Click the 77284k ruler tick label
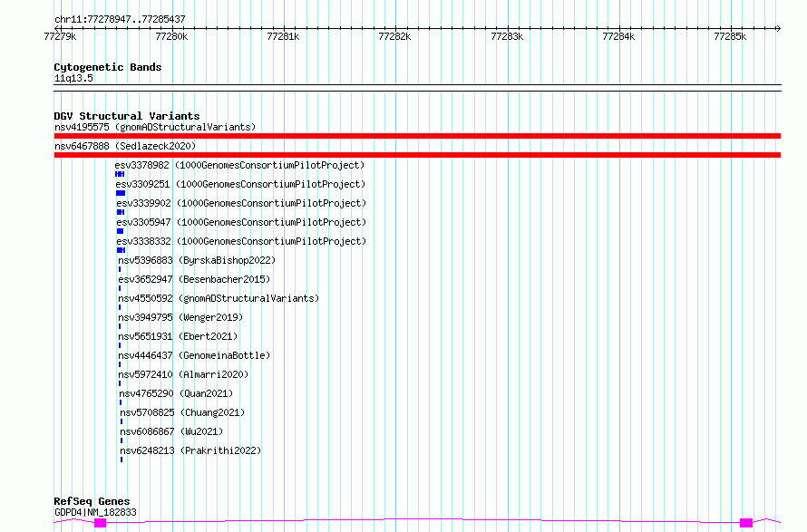Screen dimensions: 807x532 (x=618, y=36)
